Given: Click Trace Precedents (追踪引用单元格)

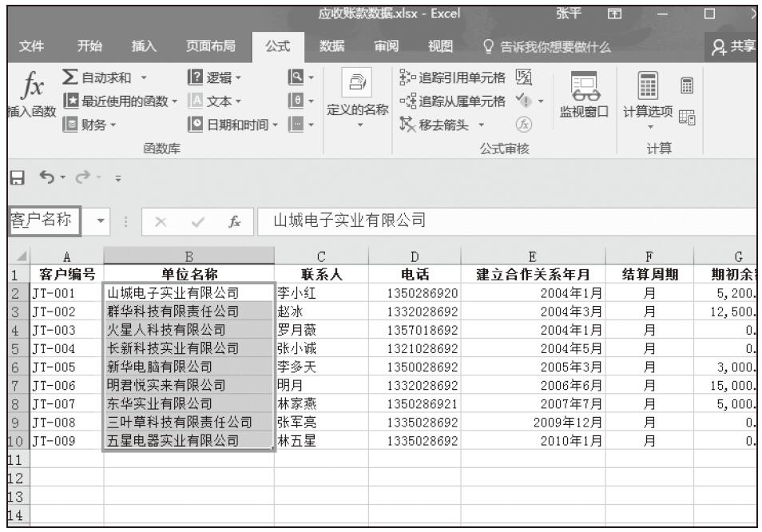Looking at the screenshot, I should point(454,79).
